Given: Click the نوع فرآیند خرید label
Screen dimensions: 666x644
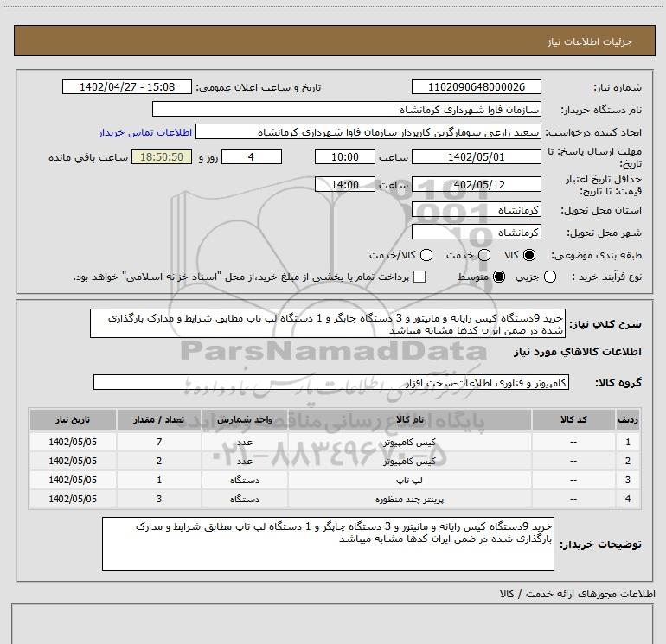Looking at the screenshot, I should click(606, 277).
